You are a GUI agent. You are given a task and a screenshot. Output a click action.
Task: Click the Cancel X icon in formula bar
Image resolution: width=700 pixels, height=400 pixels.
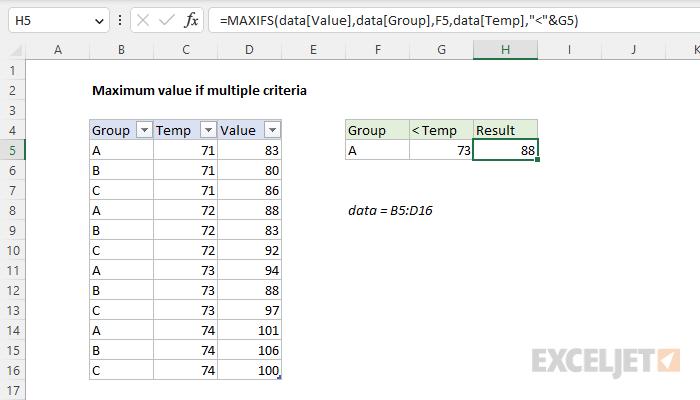point(143,21)
